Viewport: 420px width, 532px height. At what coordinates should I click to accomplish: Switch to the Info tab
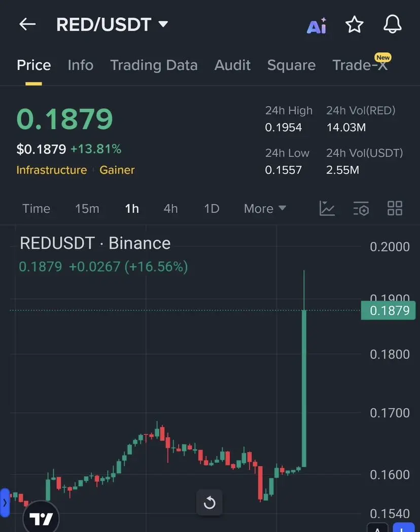click(81, 65)
